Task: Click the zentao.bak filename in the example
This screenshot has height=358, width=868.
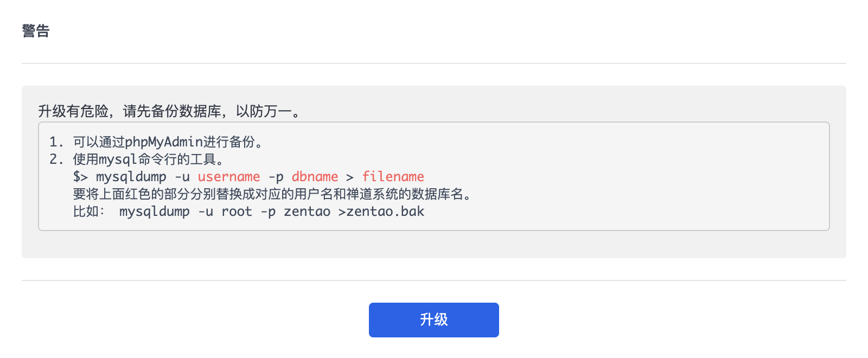Action: pos(386,212)
